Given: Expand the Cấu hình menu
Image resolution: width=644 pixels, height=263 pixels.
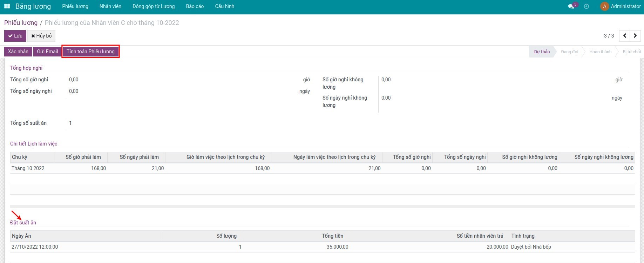Looking at the screenshot, I should 224,6.
